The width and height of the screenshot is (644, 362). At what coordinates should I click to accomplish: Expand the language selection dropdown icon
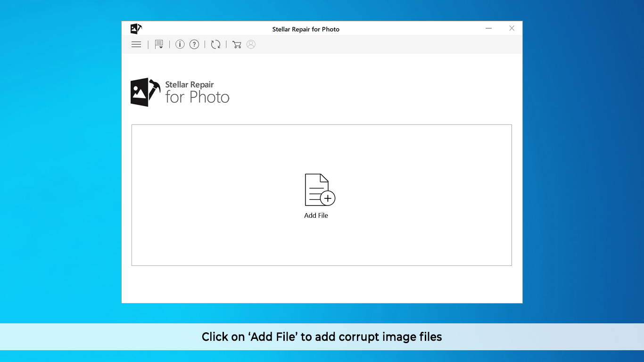159,45
